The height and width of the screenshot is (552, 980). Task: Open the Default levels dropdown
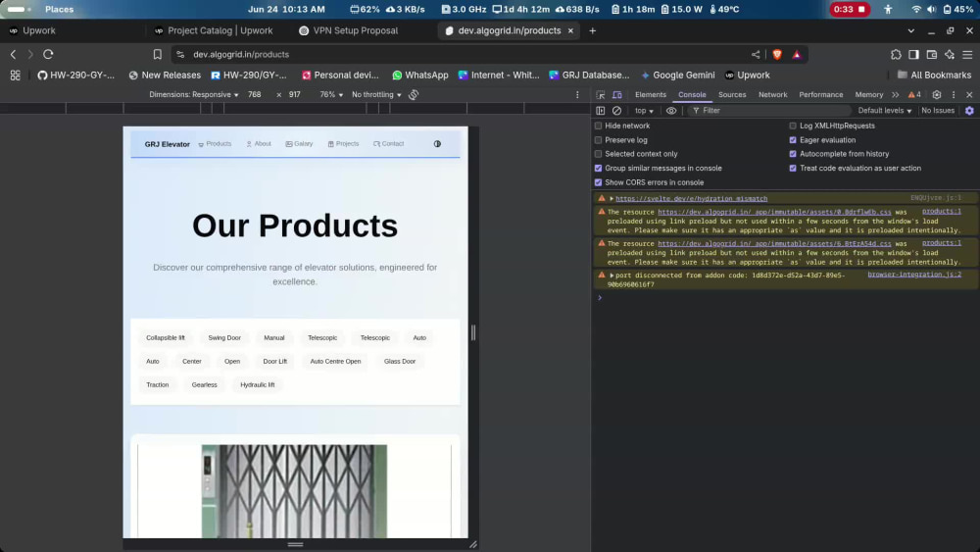884,111
